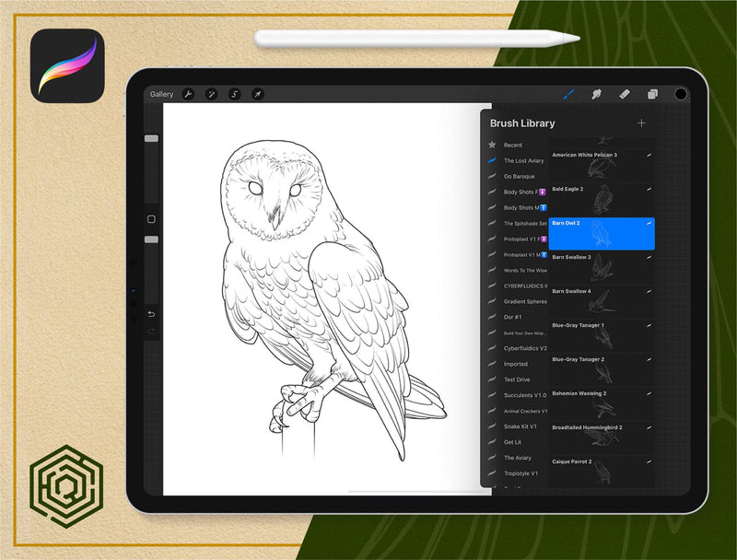737x560 pixels.
Task: Tap the square Modify button in sidebar
Action: [151, 219]
